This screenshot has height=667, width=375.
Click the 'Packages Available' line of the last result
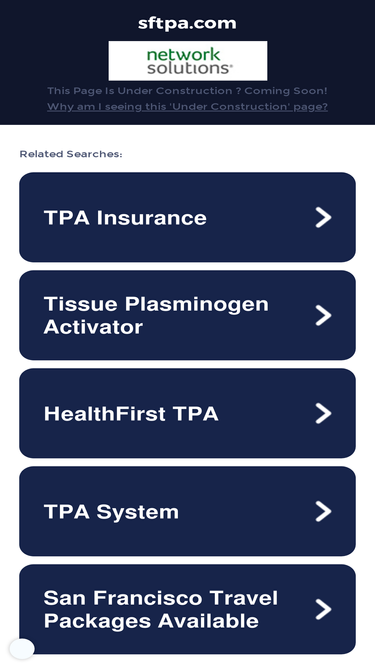[151, 621]
